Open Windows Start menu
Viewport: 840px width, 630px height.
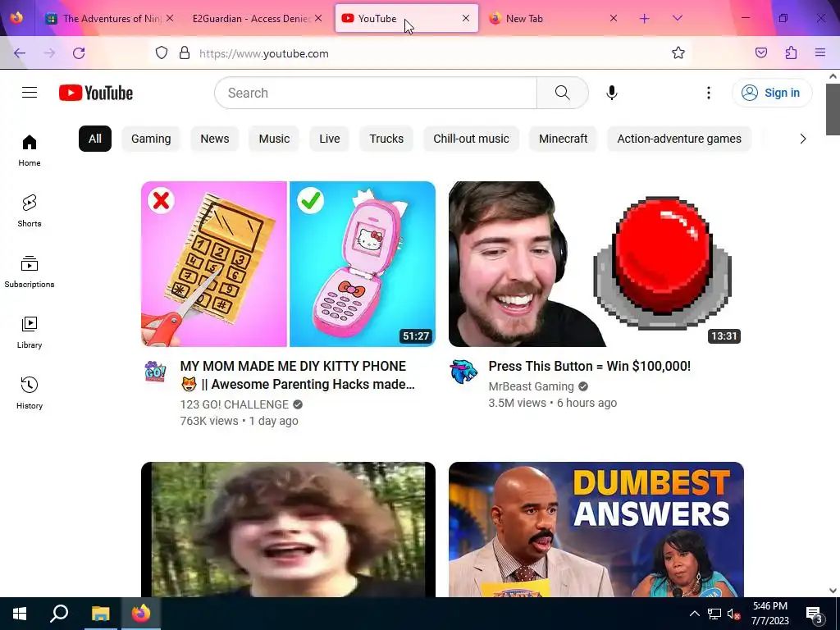(x=20, y=614)
